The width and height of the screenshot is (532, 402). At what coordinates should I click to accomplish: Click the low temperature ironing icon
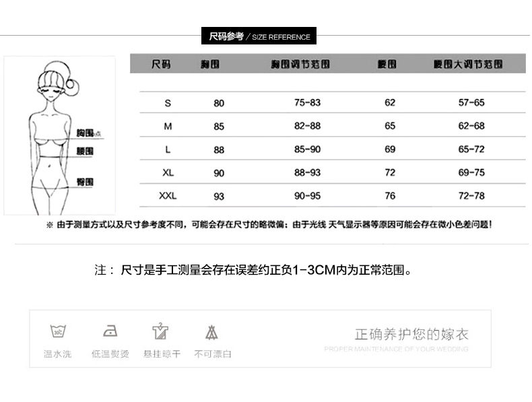pos(110,331)
